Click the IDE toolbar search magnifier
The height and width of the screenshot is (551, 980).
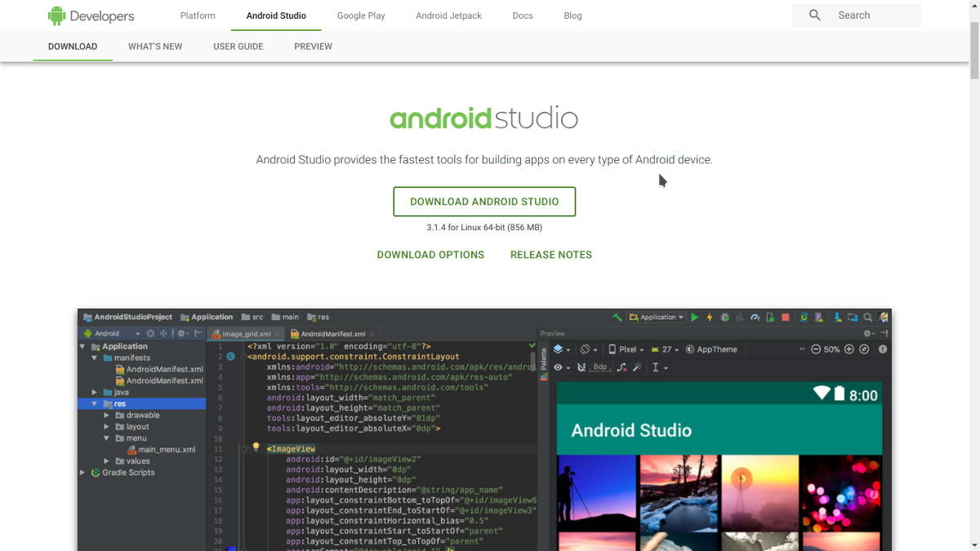pos(867,317)
